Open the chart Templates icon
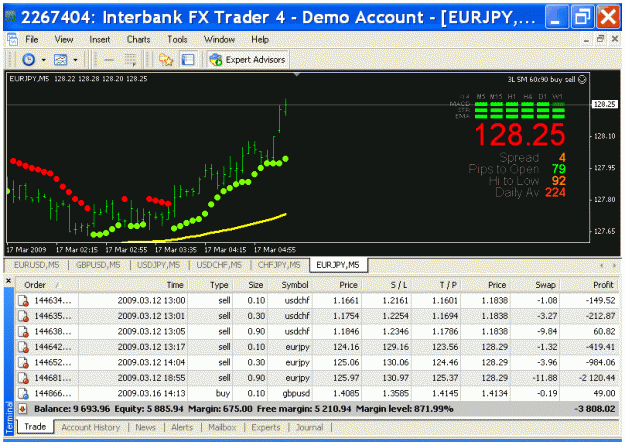 [x=61, y=60]
